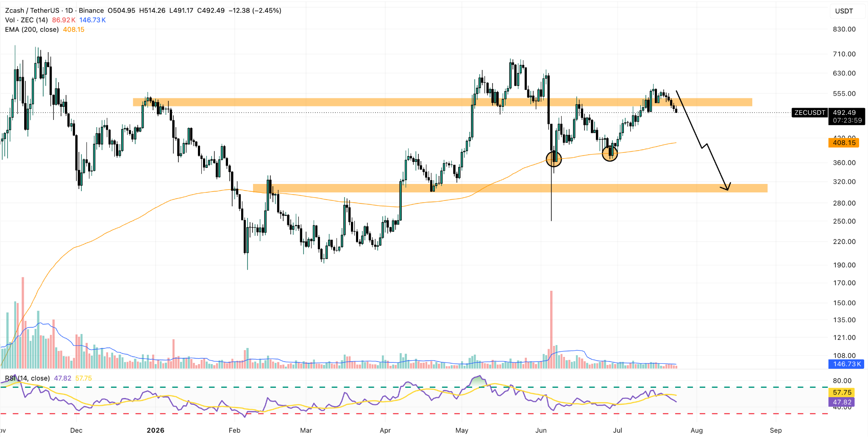Click the 320.00 price axis label

point(844,182)
